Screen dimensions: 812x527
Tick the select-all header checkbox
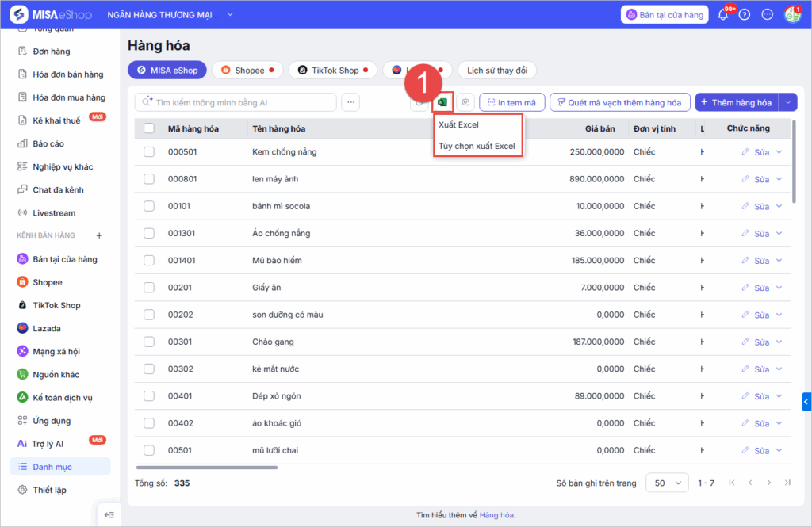pyautogui.click(x=149, y=128)
